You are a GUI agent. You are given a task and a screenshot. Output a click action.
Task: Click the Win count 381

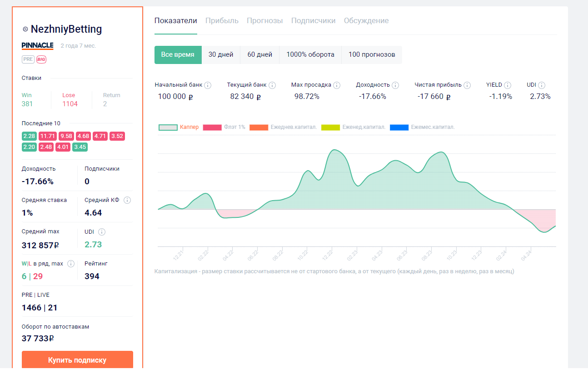(27, 104)
